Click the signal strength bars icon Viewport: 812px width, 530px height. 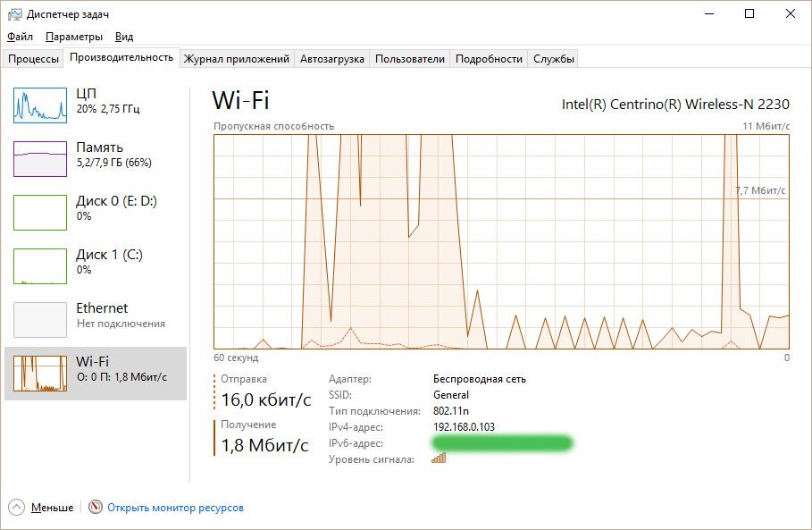[x=439, y=458]
